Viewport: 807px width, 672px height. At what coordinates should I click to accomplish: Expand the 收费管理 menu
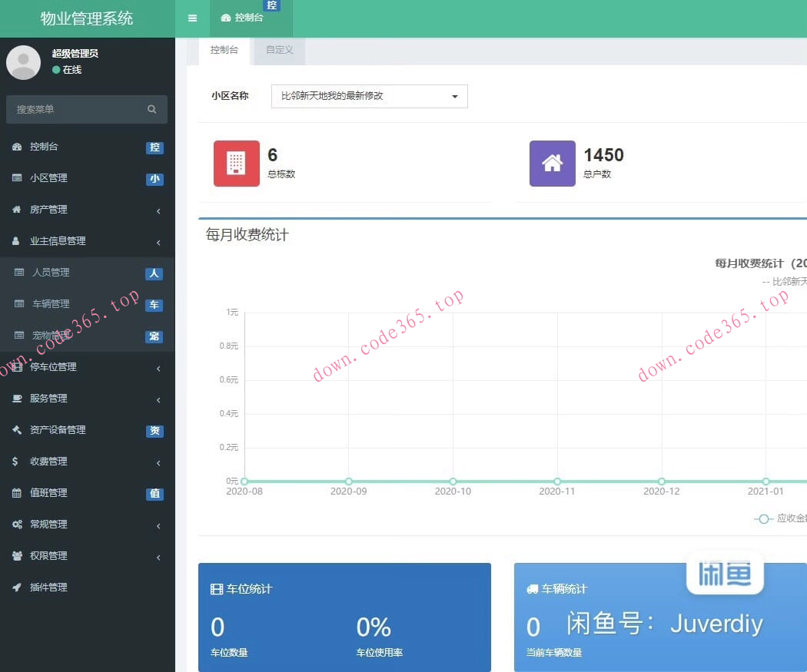pyautogui.click(x=88, y=462)
